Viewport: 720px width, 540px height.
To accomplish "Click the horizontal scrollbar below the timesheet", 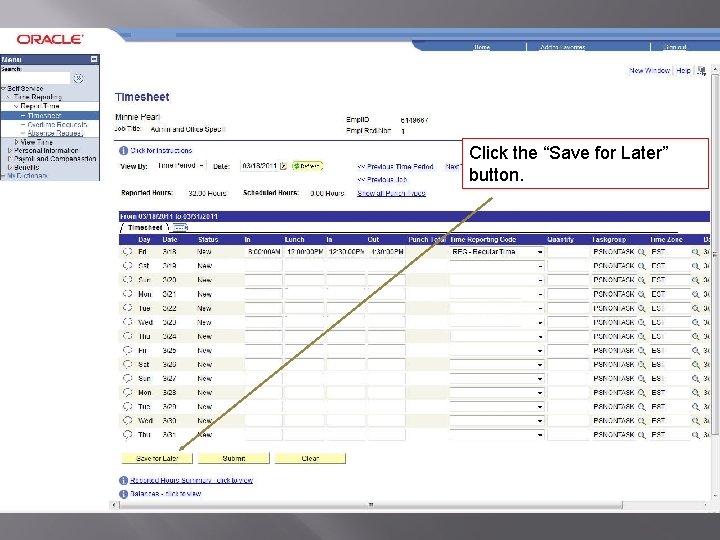I will (371, 505).
